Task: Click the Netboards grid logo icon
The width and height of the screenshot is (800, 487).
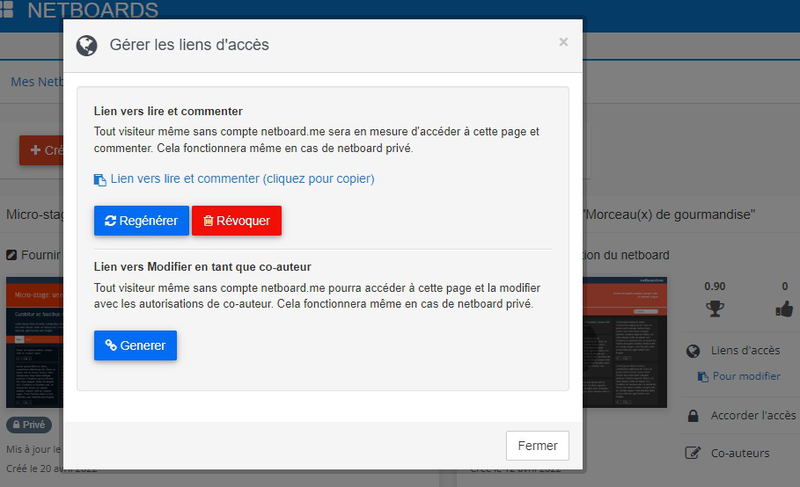Action: pos(7,11)
